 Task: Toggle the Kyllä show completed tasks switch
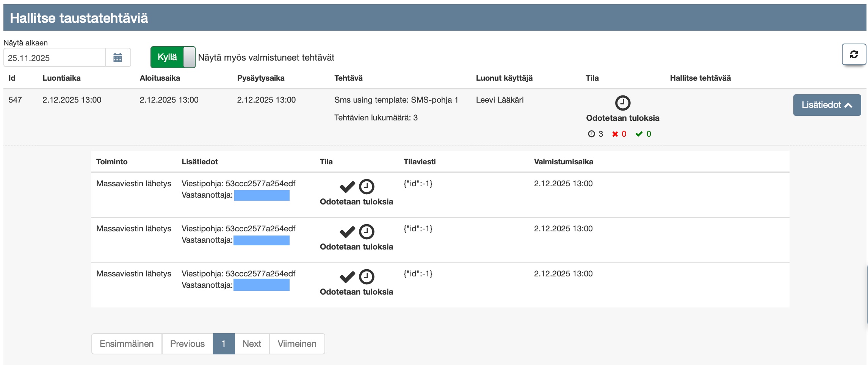(x=173, y=57)
